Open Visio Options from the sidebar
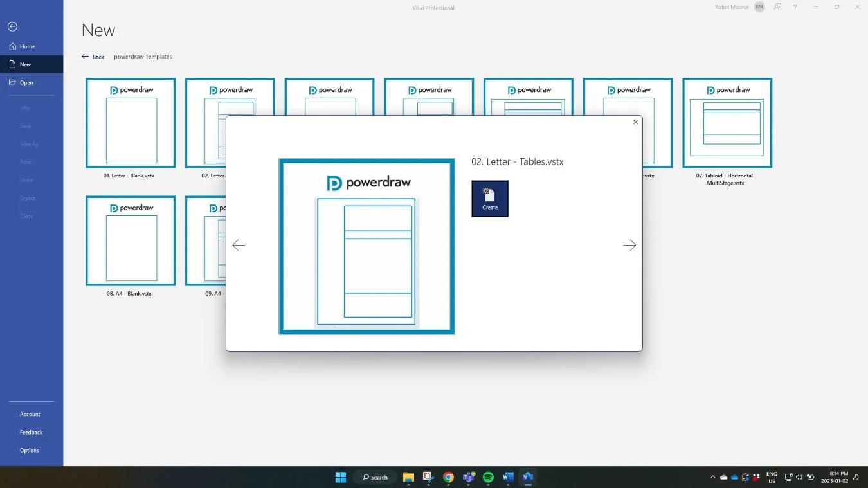 [29, 450]
